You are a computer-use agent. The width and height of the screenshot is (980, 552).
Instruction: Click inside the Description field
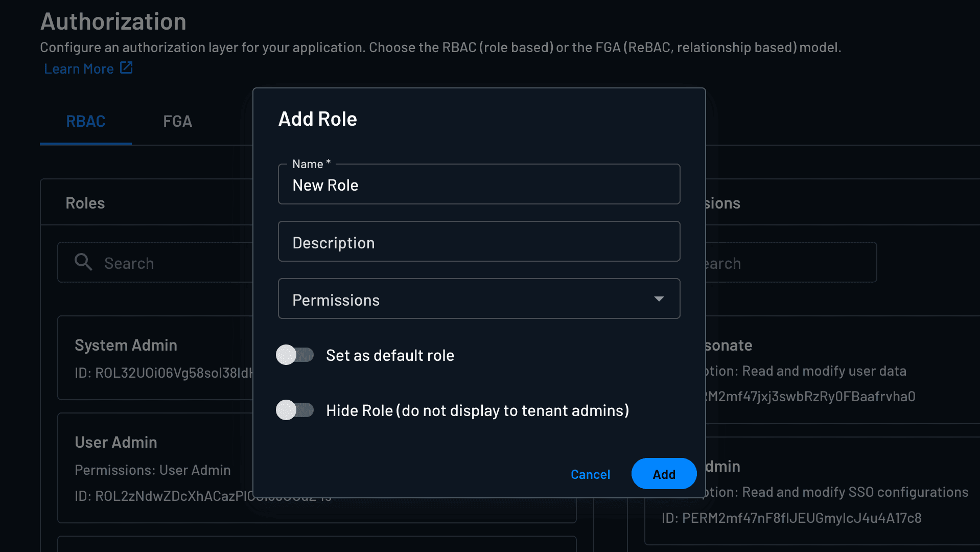point(478,241)
